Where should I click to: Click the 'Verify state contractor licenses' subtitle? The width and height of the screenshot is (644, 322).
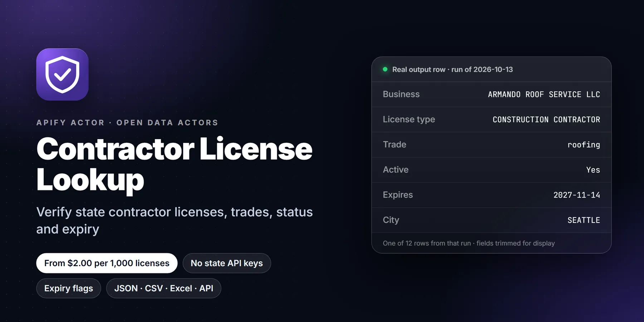pos(175,220)
